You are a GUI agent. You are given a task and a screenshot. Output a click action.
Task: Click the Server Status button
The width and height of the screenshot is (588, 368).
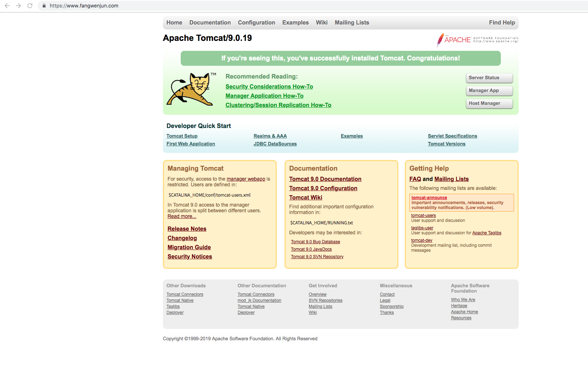(489, 78)
